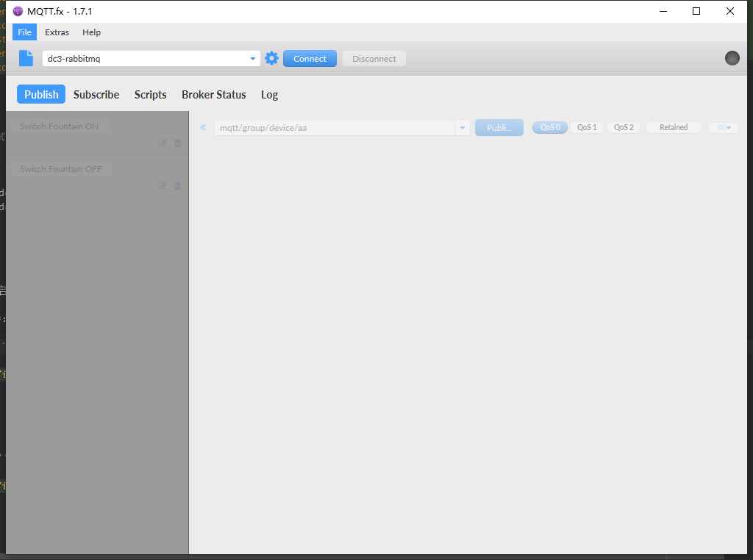753x560 pixels.
Task: Collapse the side panel with double chevron
Action: [204, 128]
